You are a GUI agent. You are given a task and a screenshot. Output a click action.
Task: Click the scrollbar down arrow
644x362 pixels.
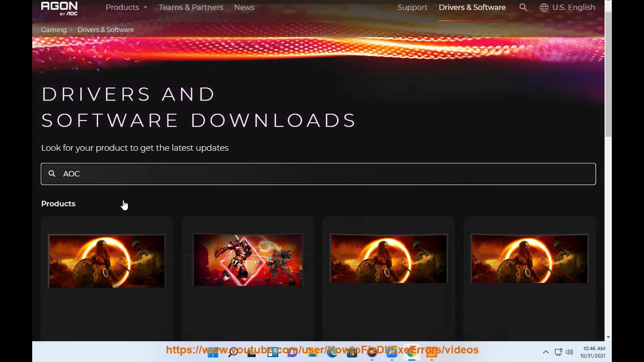pyautogui.click(x=608, y=337)
